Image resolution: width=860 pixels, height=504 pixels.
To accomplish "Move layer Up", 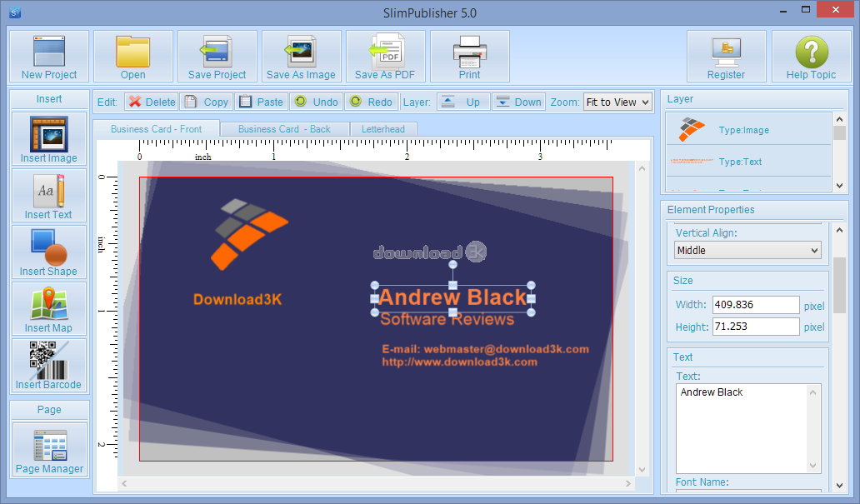I will (x=463, y=102).
